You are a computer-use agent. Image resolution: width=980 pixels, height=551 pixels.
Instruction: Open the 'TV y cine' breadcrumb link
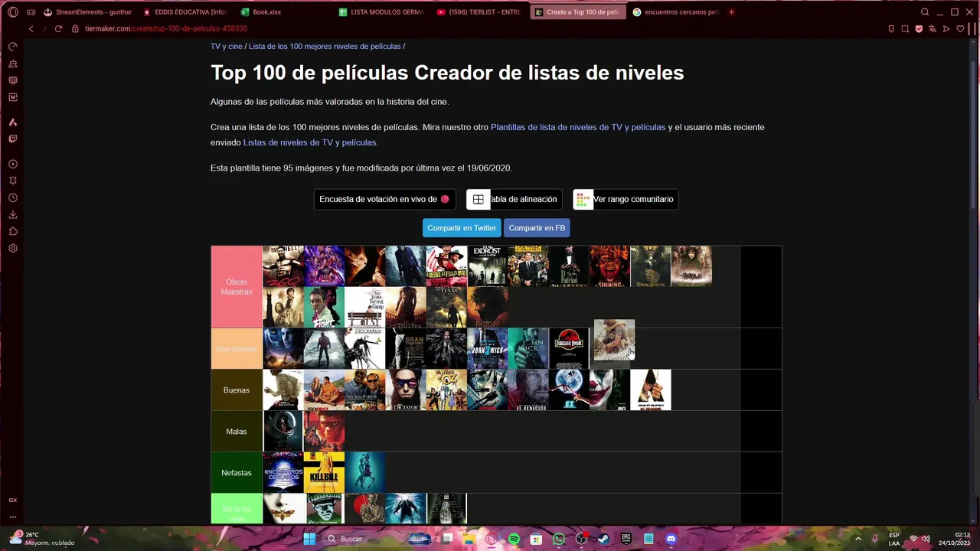pos(227,47)
